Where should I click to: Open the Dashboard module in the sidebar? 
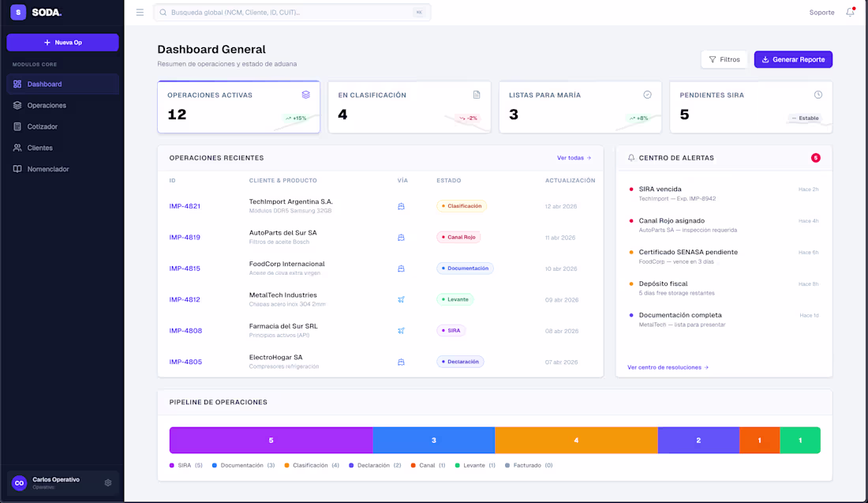[x=44, y=84]
